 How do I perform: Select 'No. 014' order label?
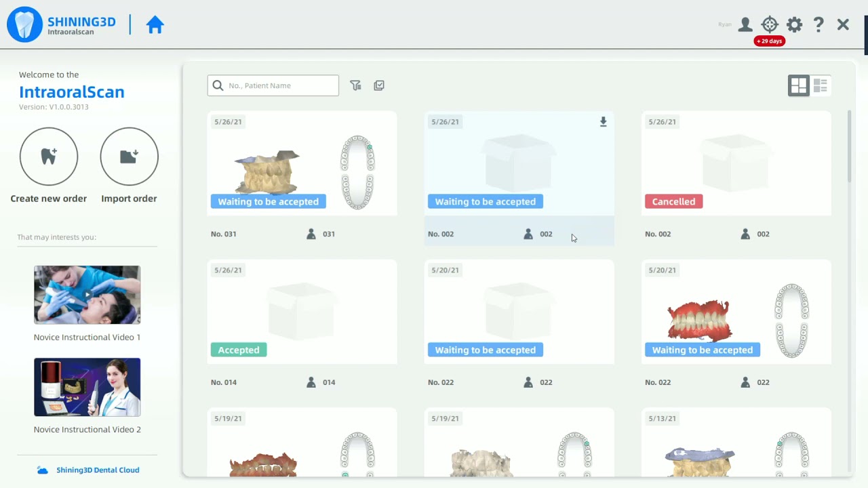point(224,382)
